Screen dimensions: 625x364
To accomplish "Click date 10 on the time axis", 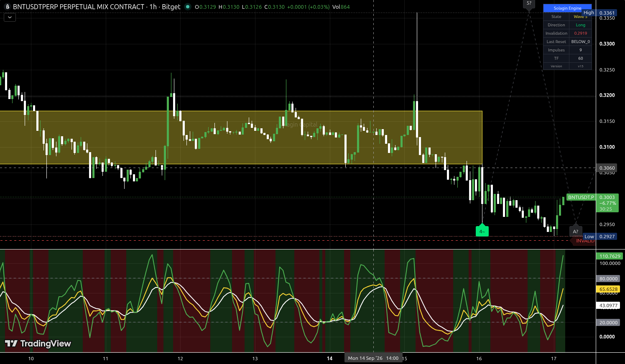I will click(31, 359).
